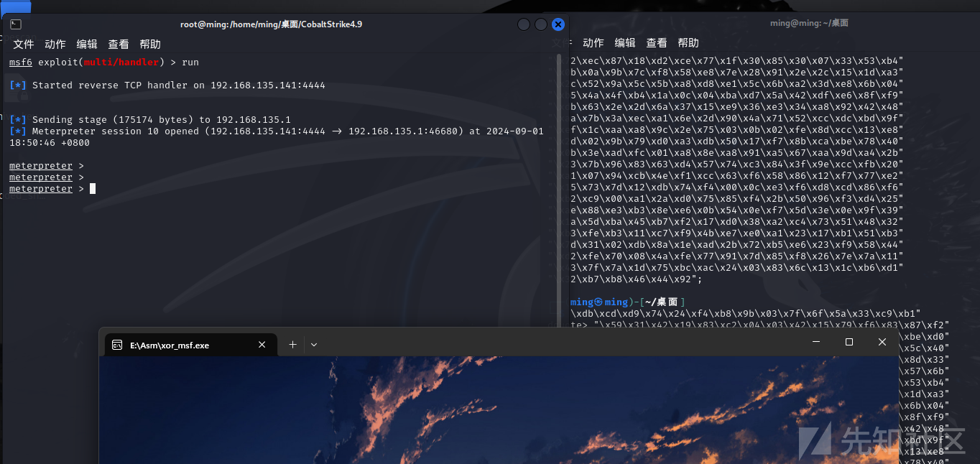The width and height of the screenshot is (980, 464).
Task: Open 编辑 menu in ming terminal
Action: pyautogui.click(x=625, y=43)
